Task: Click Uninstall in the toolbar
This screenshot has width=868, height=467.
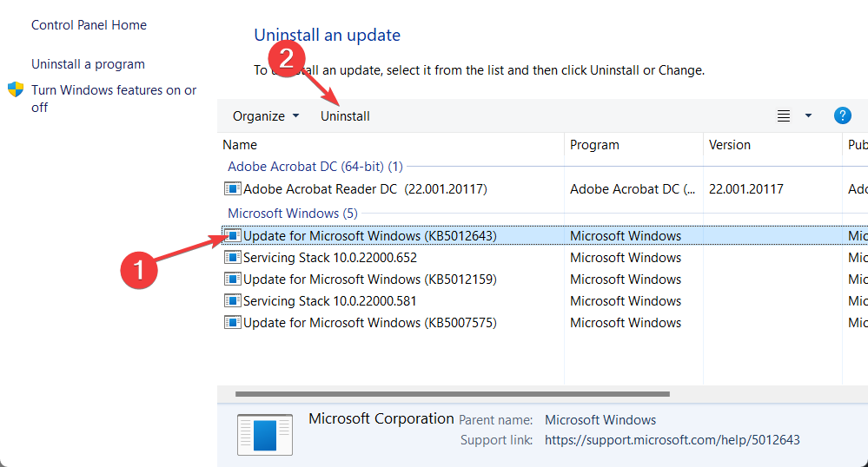Action: pos(345,116)
